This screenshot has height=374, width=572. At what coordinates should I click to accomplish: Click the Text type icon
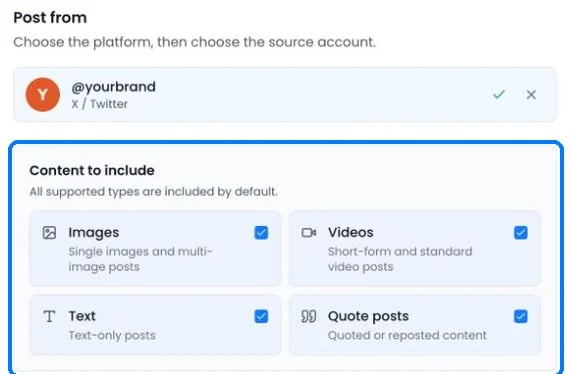coord(49,316)
